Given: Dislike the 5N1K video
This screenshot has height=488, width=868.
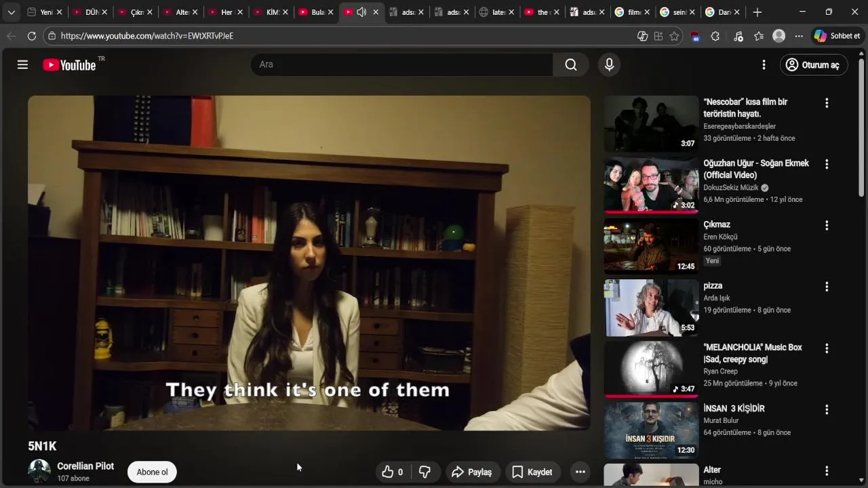Looking at the screenshot, I should pyautogui.click(x=425, y=472).
